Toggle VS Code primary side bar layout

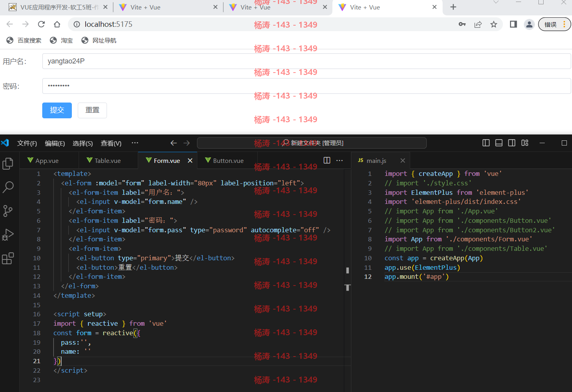point(486,143)
